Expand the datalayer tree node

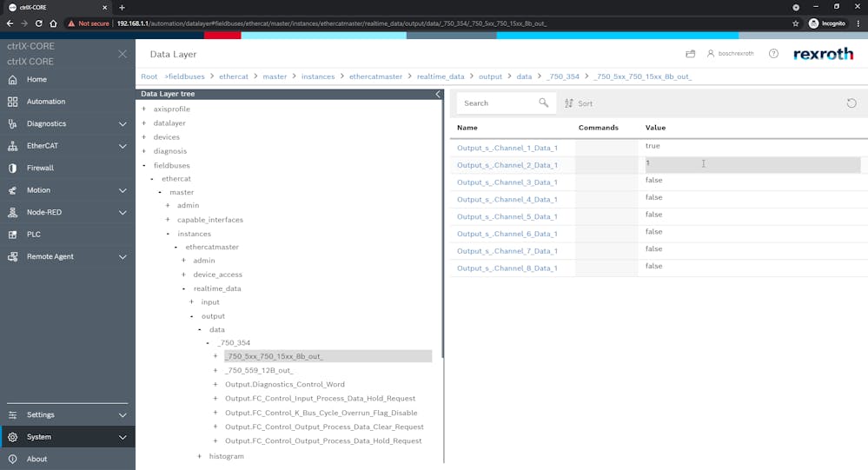point(144,122)
